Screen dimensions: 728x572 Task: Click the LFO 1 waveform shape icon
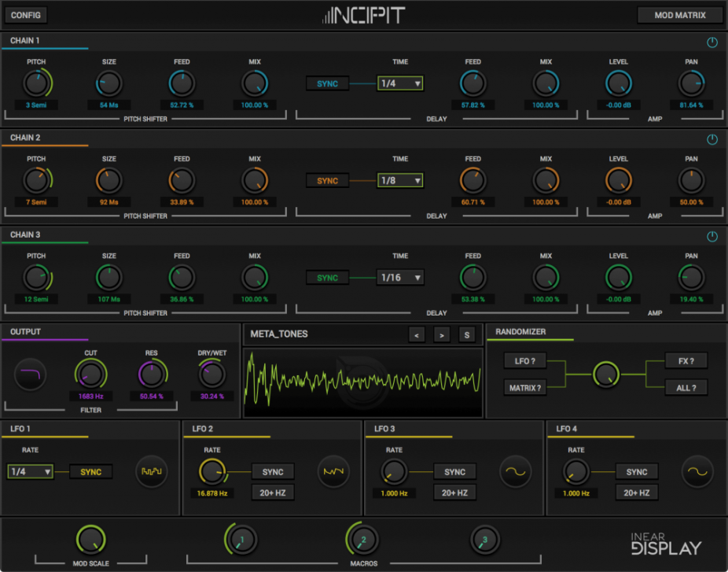coord(151,472)
